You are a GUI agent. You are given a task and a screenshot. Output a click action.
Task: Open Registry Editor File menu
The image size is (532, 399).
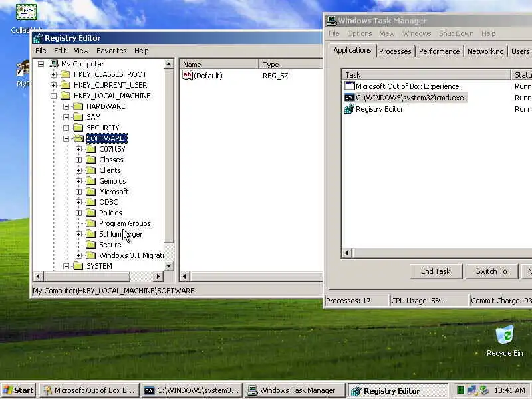coord(41,51)
